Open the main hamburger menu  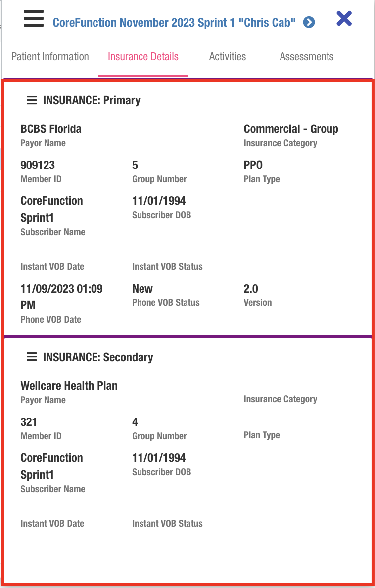tap(34, 19)
